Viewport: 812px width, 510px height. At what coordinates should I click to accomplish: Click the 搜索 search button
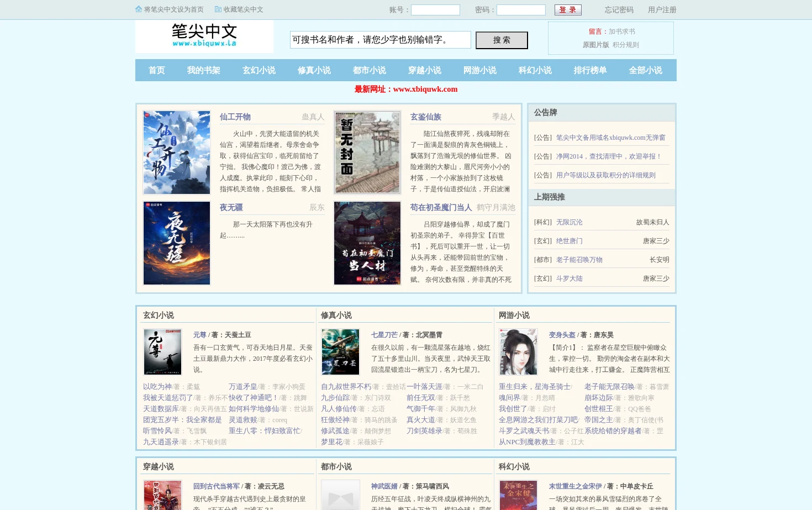(x=502, y=40)
